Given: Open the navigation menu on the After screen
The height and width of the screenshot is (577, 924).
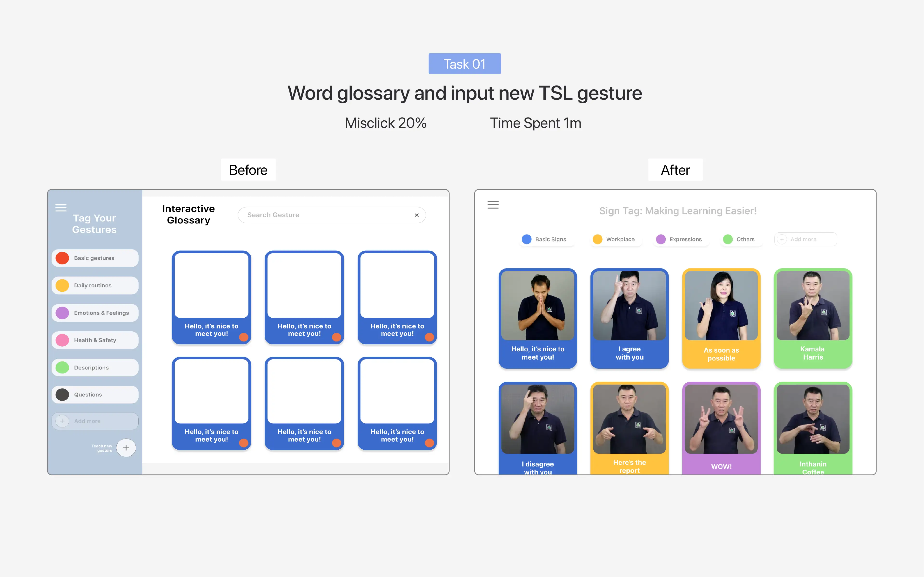Looking at the screenshot, I should click(x=493, y=205).
